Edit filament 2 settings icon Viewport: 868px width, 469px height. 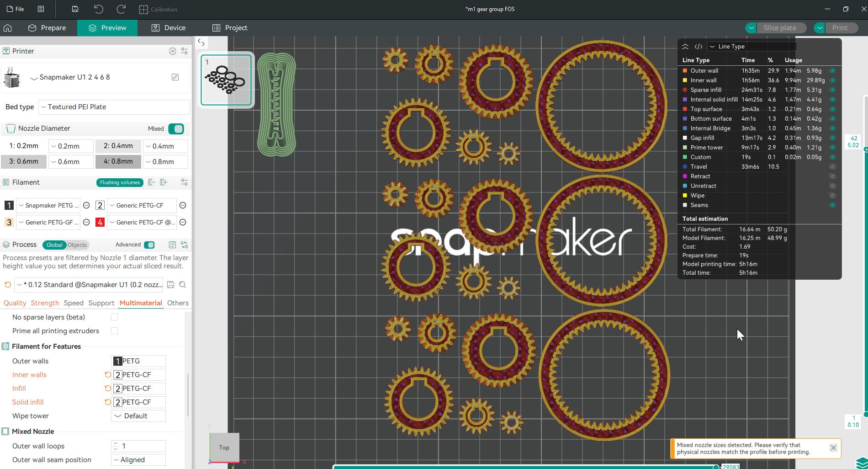(x=183, y=206)
